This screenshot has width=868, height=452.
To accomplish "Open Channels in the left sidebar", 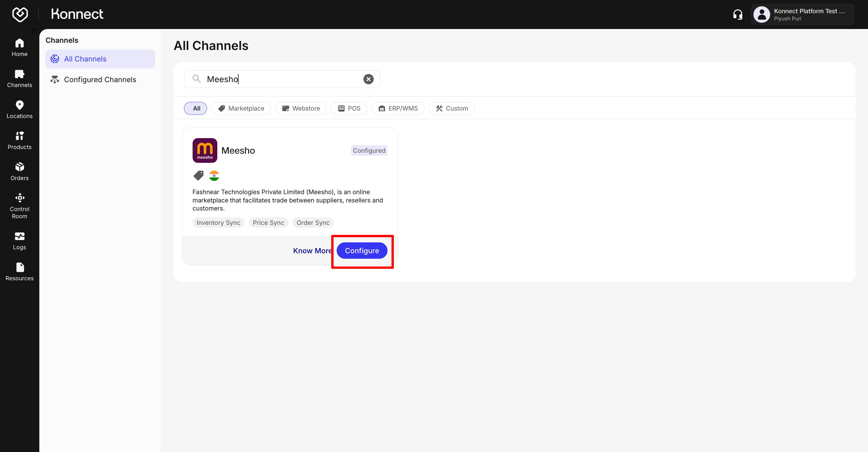I will click(20, 78).
